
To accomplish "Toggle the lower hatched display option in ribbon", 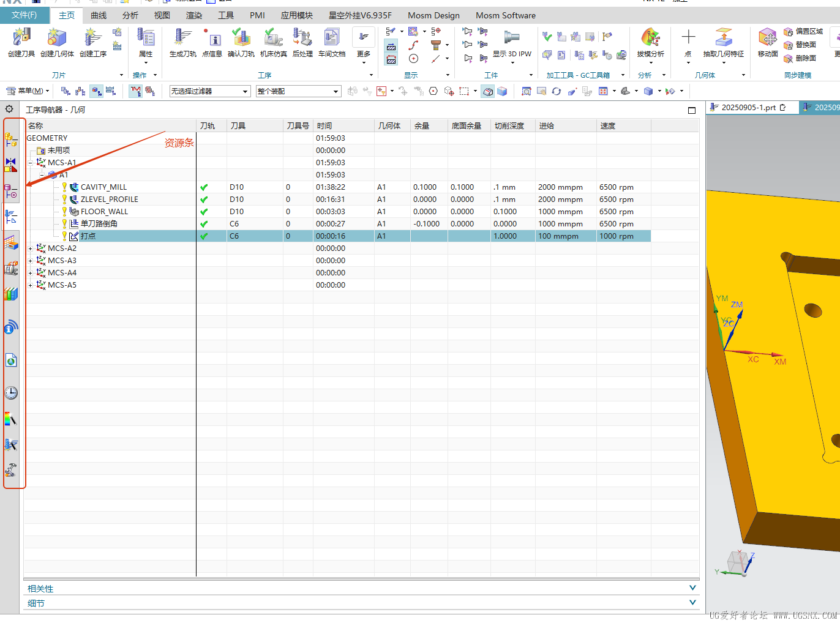I will (x=391, y=59).
